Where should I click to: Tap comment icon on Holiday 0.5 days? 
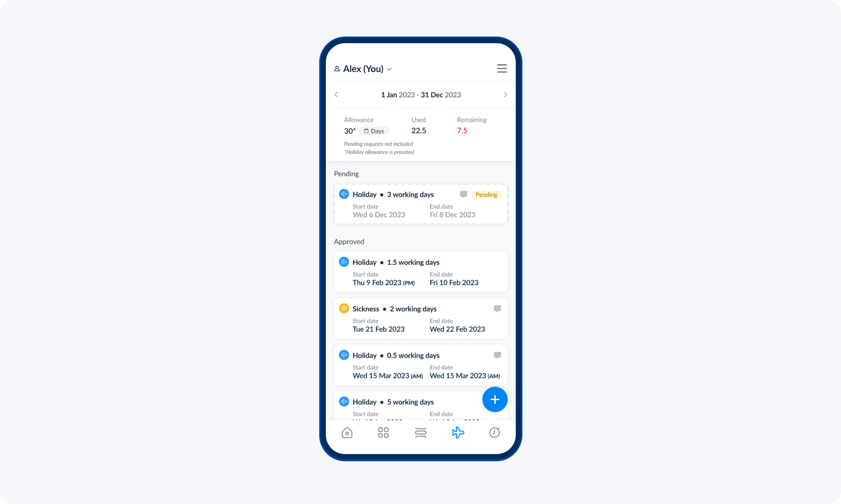tap(498, 355)
